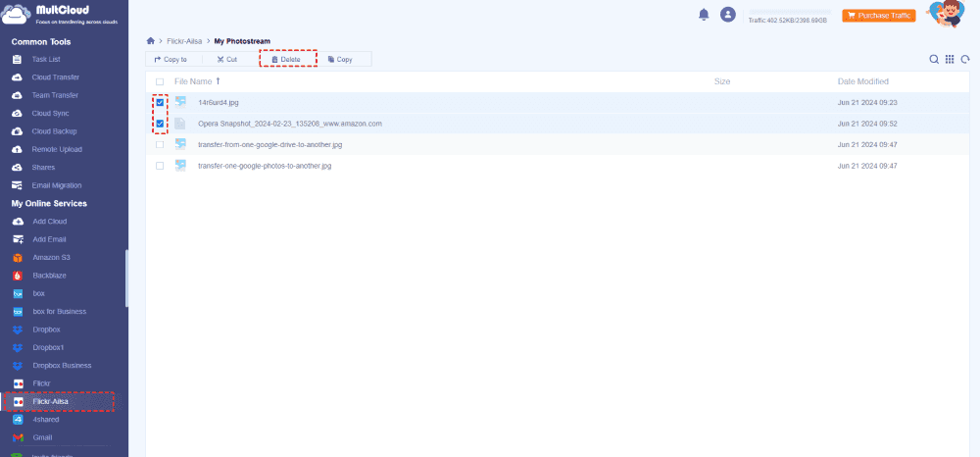Open Amazon S3 service
The width and height of the screenshot is (980, 457).
pos(49,258)
